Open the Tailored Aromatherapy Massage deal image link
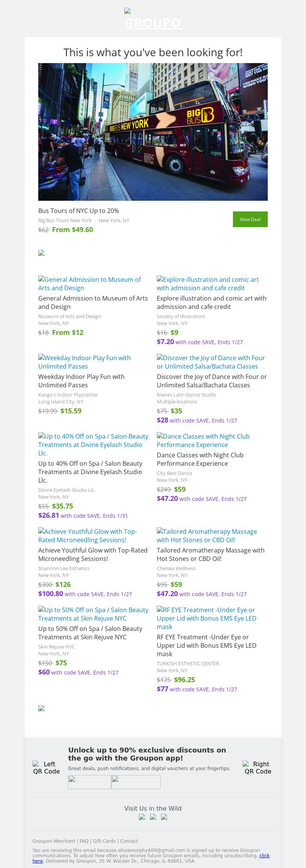This screenshot has height=868, width=306. [207, 536]
